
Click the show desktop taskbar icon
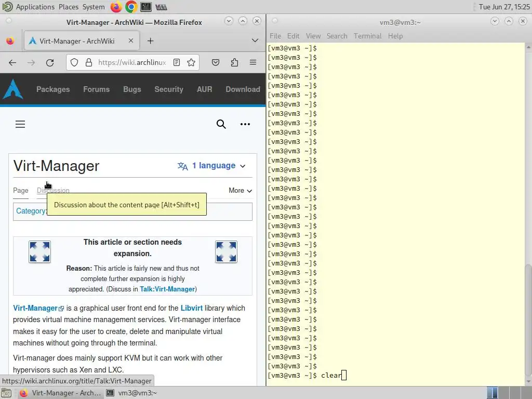tap(6, 393)
